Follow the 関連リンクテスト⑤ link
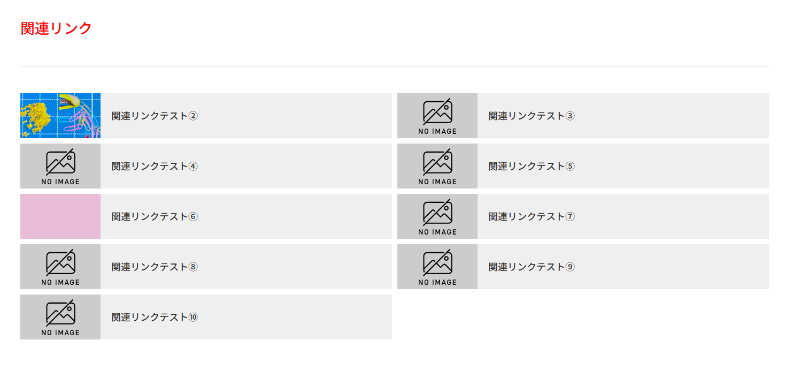The image size is (785, 370). [532, 166]
